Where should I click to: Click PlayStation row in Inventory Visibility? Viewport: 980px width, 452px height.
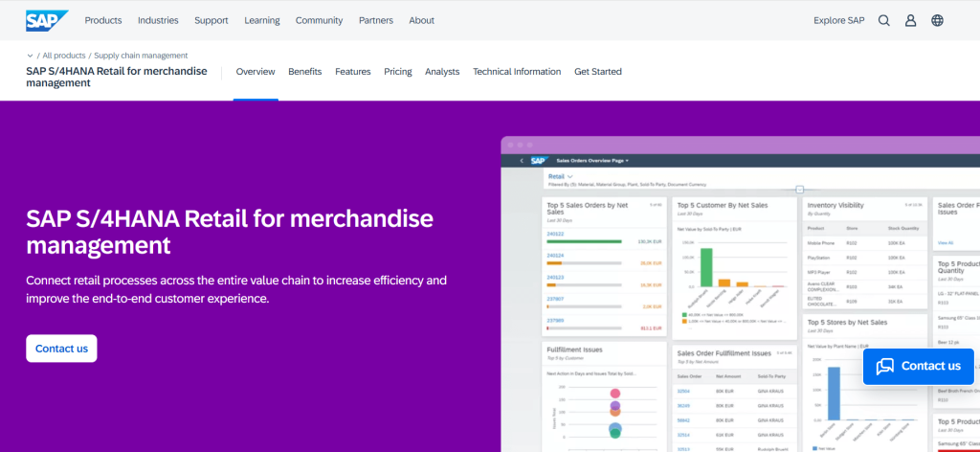click(x=865, y=257)
